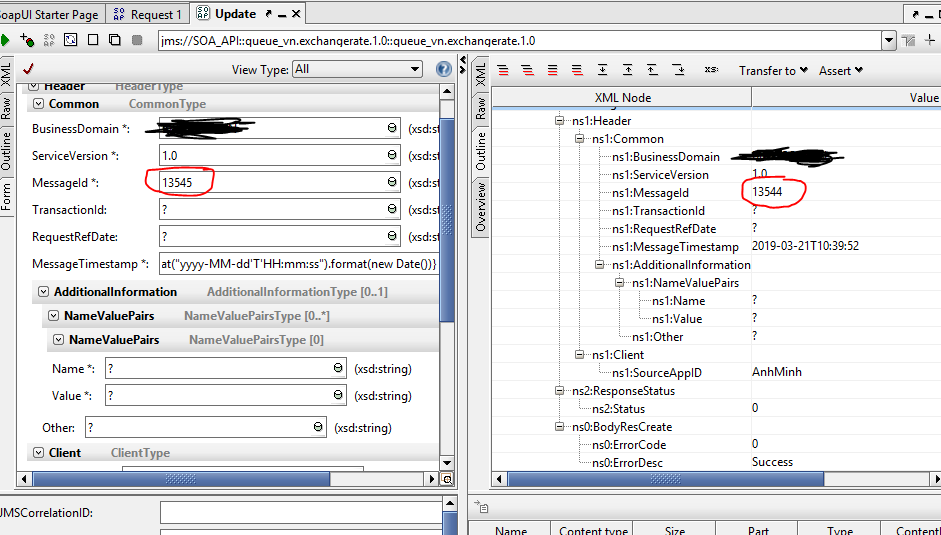Click response tree horizontal scrollbar thumb
The height and width of the screenshot is (535, 941).
tap(666, 479)
